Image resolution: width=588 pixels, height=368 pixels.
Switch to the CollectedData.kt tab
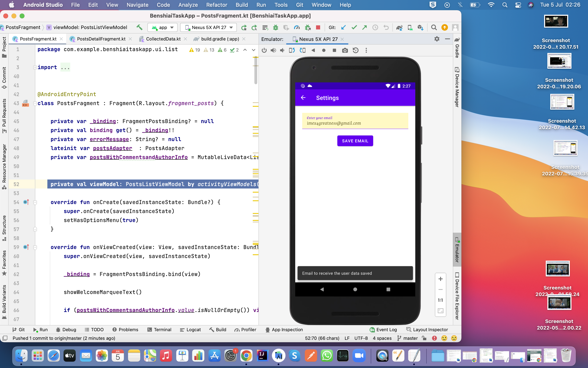pos(163,39)
